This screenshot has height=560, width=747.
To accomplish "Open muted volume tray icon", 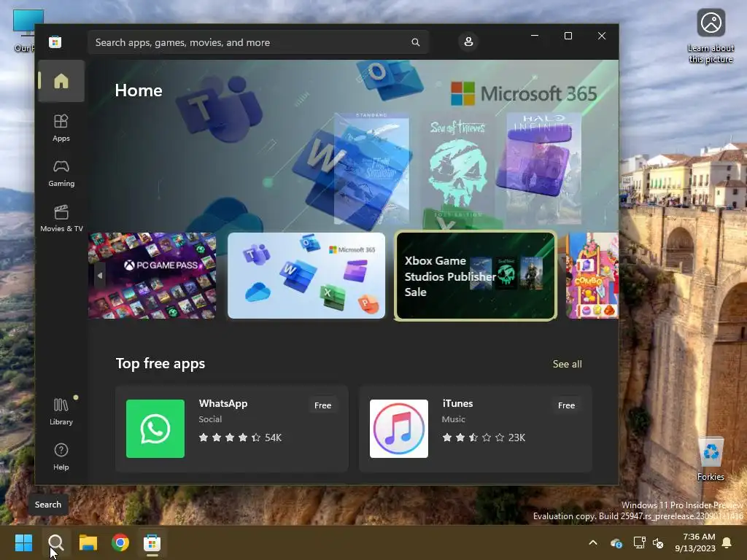I will click(x=659, y=542).
